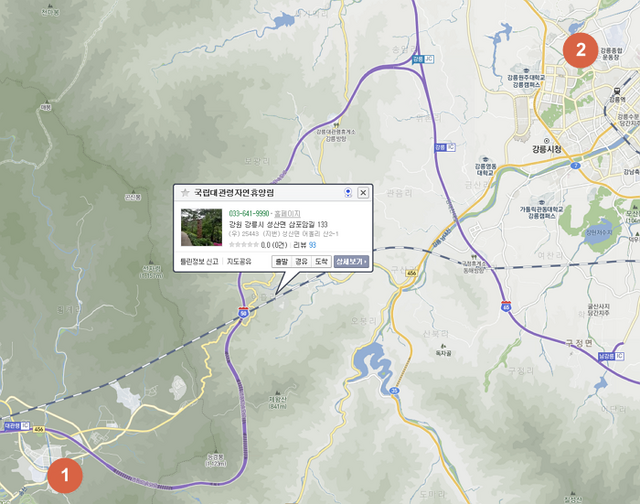Set this place as 도착 destination

point(321,262)
